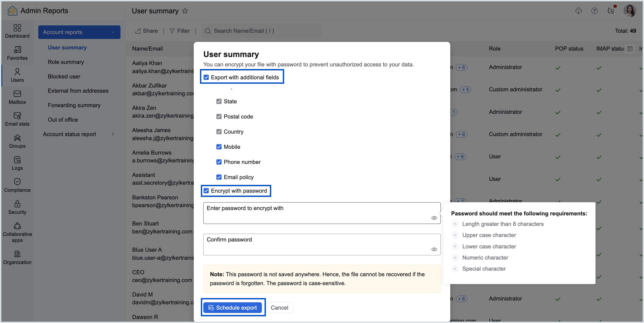Viewport: 644px width, 323px height.
Task: Disable the Email policy checkbox
Action: coord(219,177)
